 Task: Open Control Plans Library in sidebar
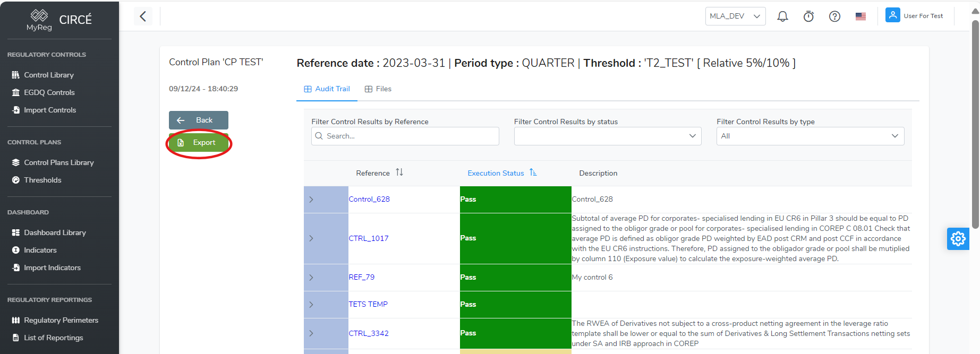click(58, 162)
